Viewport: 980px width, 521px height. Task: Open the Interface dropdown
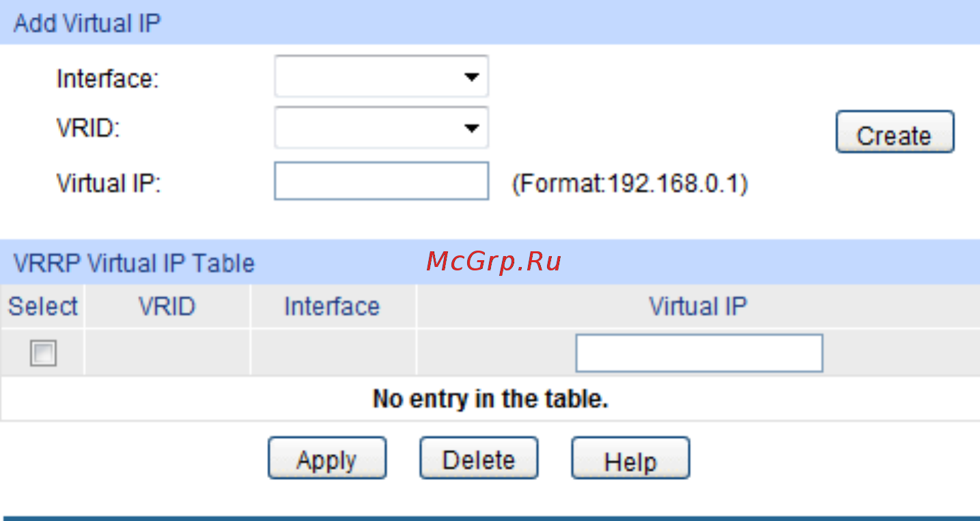[381, 77]
